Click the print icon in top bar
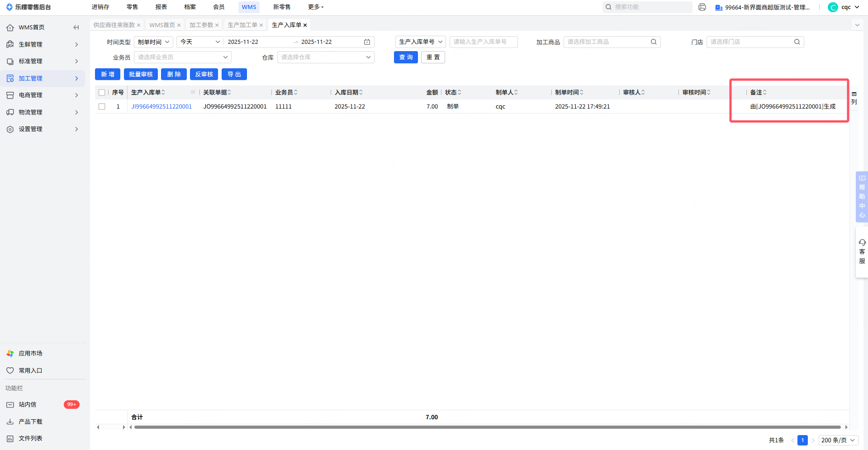Image resolution: width=868 pixels, height=450 pixels. pyautogui.click(x=702, y=7)
